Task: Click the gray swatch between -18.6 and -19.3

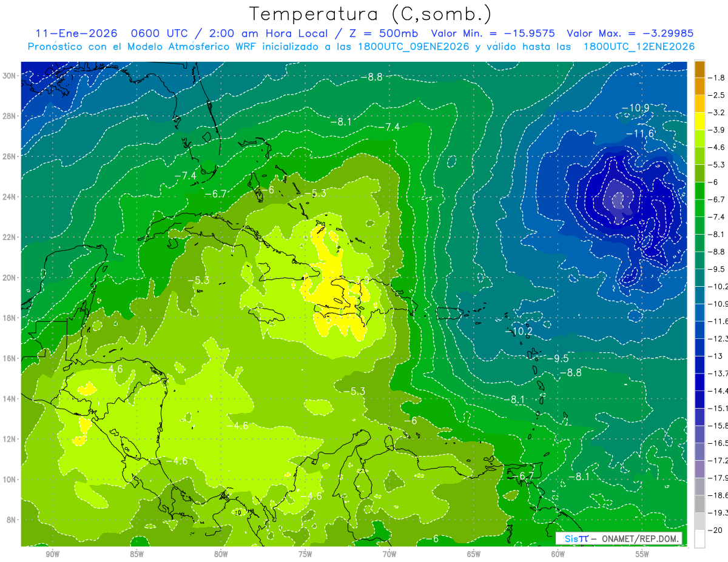Action: coord(699,503)
